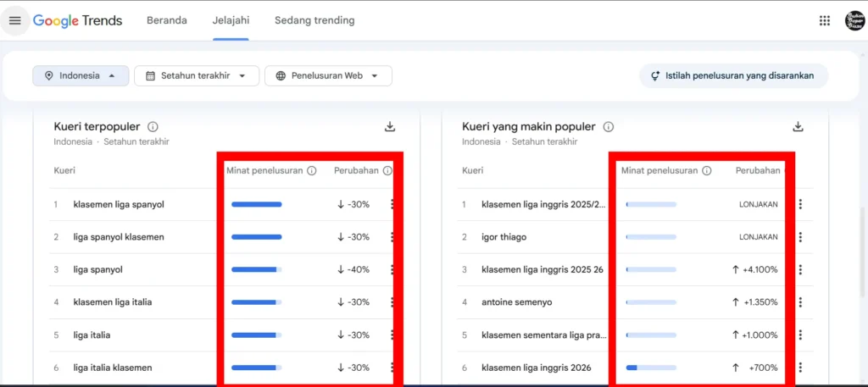Show Minat penelusuran info in makin populer panel
Screen dimensions: 868x387
point(706,171)
